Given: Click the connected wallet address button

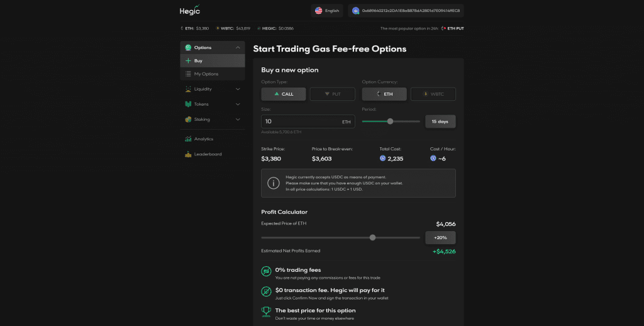Looking at the screenshot, I should pyautogui.click(x=406, y=11).
